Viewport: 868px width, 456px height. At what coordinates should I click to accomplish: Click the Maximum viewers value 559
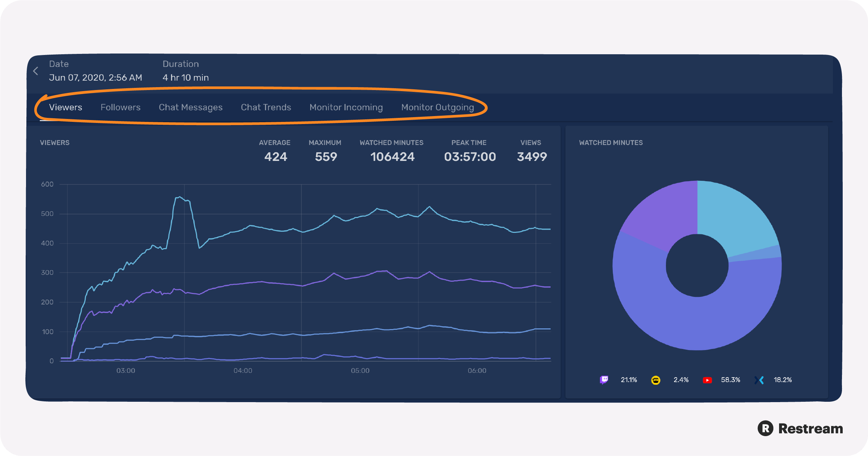(x=325, y=157)
